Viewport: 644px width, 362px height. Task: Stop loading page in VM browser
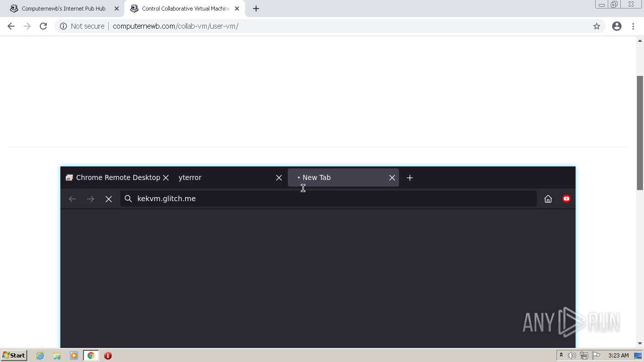coord(109,199)
